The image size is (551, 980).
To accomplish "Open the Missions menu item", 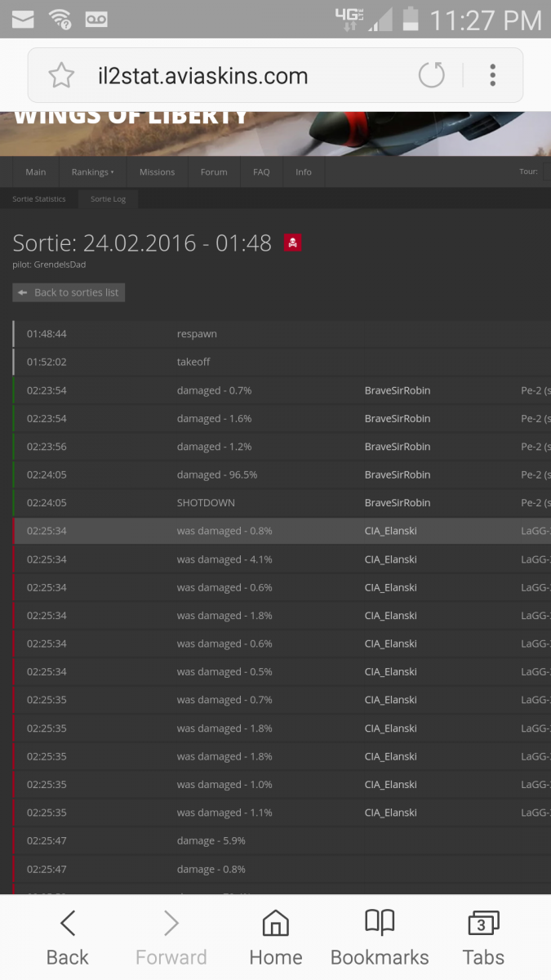I will tap(157, 172).
